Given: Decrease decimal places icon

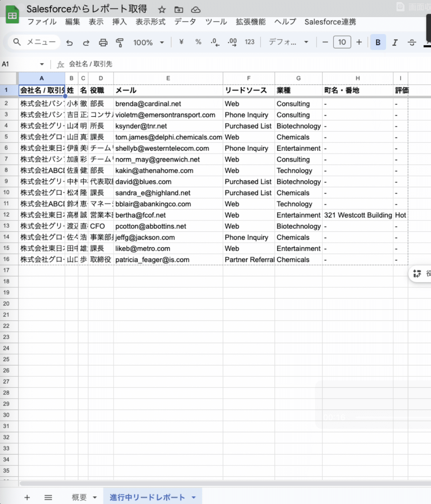Looking at the screenshot, I should 215,42.
